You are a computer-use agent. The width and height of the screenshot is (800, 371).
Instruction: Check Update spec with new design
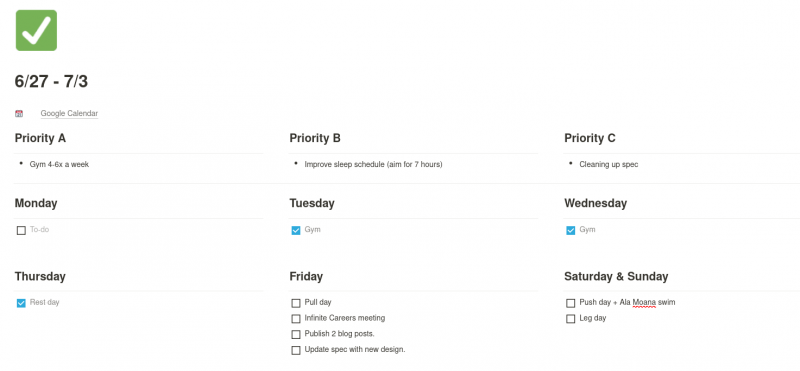coord(296,351)
